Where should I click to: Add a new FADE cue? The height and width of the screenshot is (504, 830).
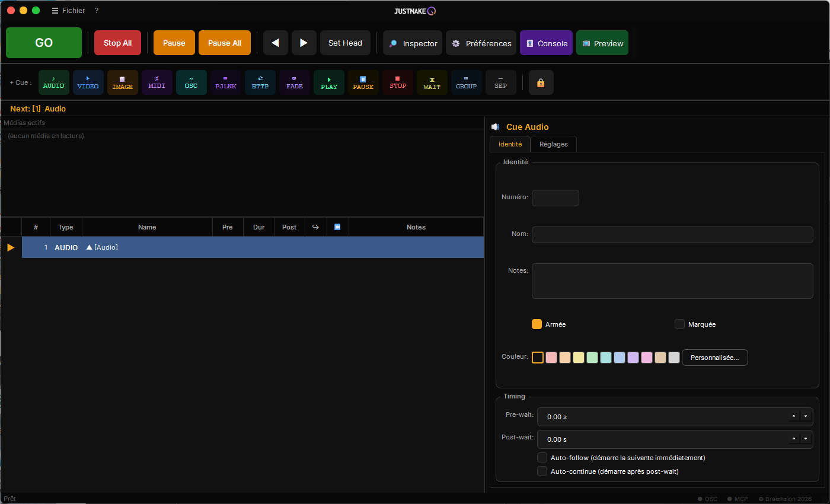pos(295,82)
